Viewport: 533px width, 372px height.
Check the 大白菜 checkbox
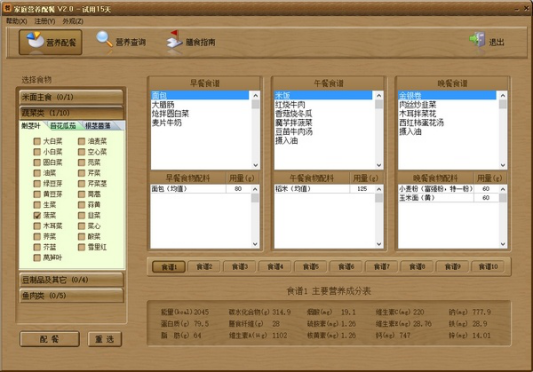coord(37,141)
